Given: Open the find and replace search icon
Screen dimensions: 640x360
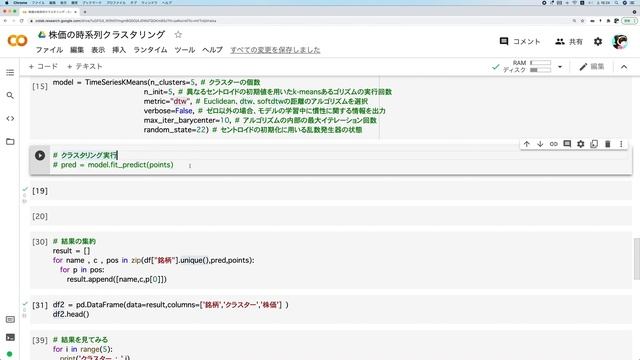Looking at the screenshot, I should [10, 96].
